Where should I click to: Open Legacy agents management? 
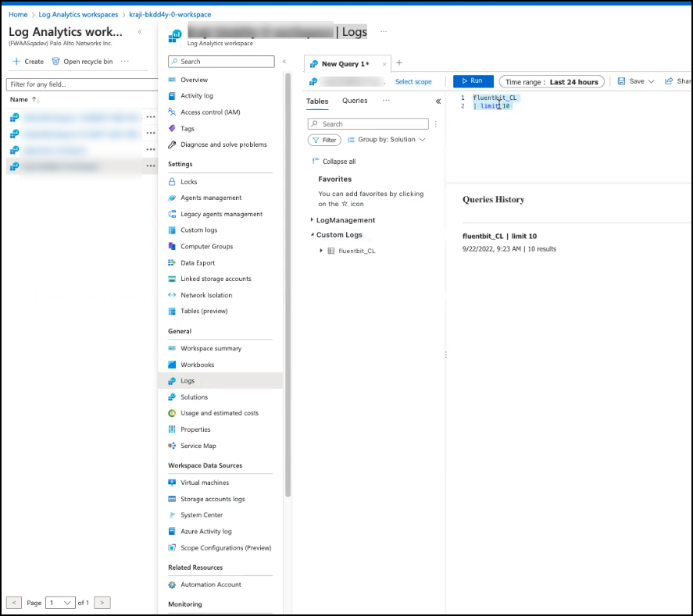pyautogui.click(x=221, y=214)
